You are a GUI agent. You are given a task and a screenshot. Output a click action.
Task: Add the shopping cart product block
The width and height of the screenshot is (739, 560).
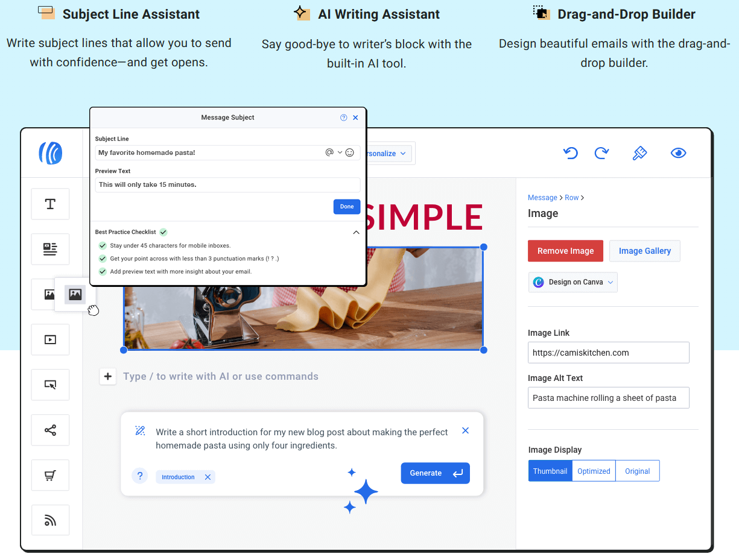coord(50,475)
